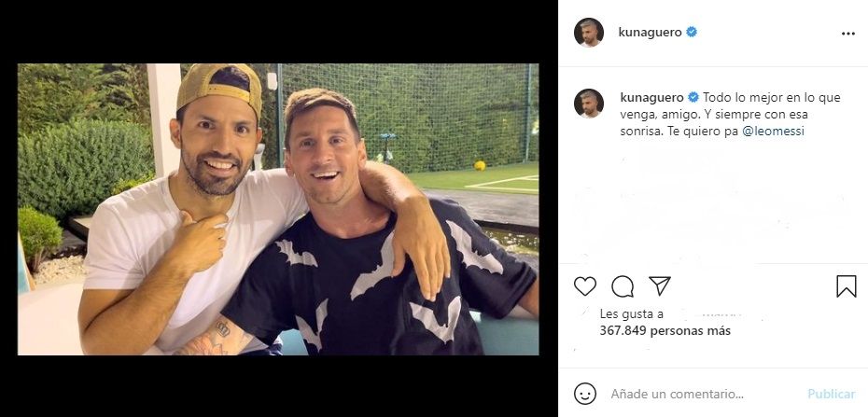
Task: Open the @leomessi mention link
Action: (773, 132)
